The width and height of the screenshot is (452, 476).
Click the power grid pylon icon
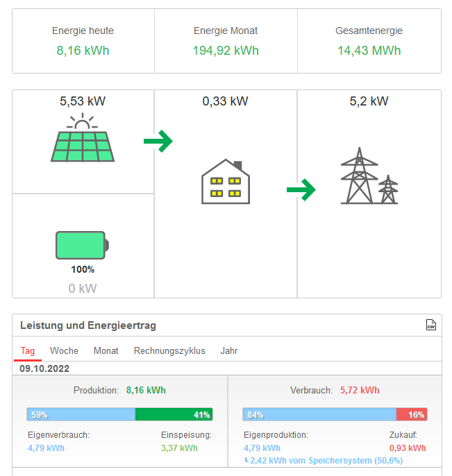tap(369, 176)
